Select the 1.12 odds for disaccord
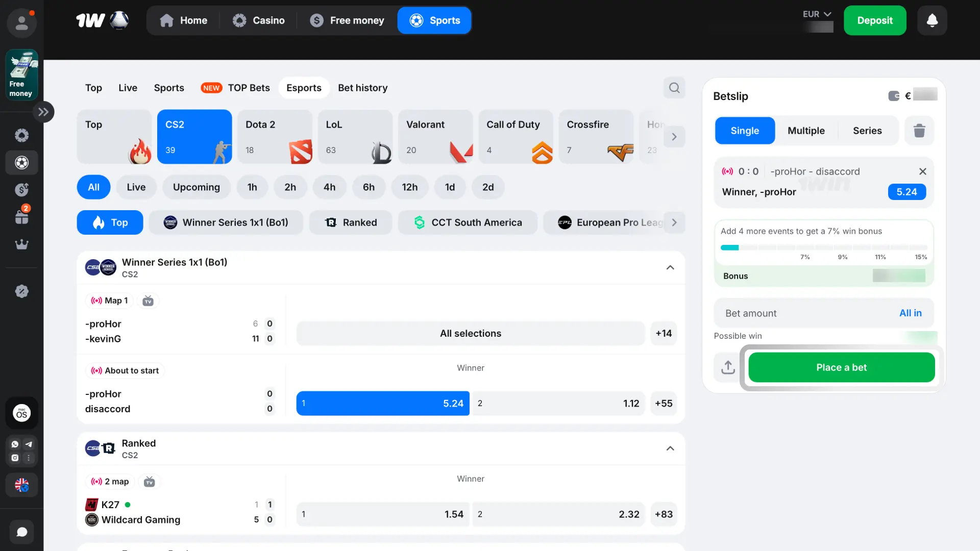The width and height of the screenshot is (980, 551). [559, 404]
